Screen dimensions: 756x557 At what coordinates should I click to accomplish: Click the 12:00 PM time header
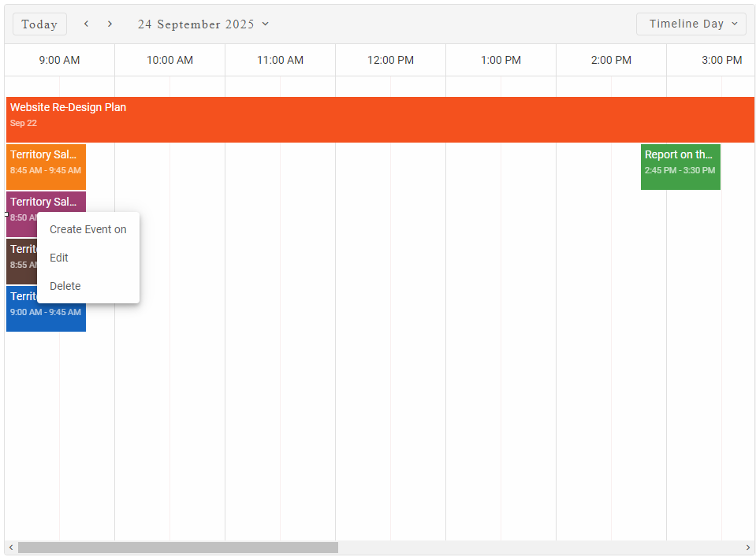[x=390, y=60]
